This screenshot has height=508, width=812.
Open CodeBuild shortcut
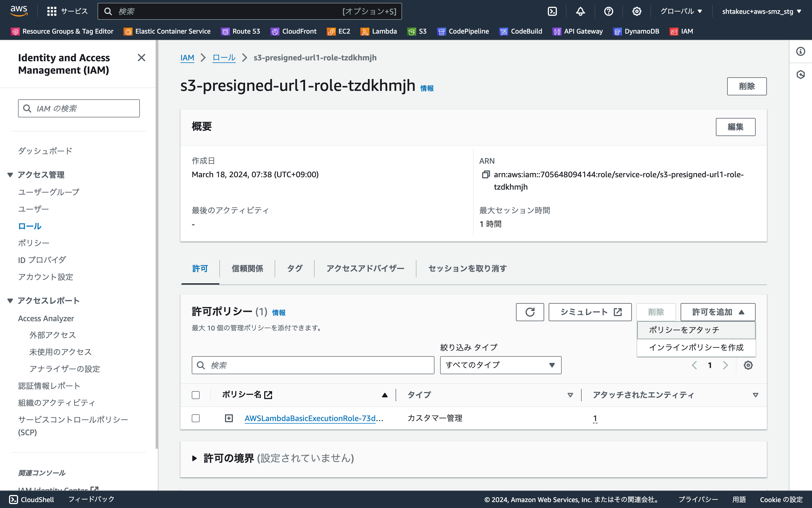521,31
